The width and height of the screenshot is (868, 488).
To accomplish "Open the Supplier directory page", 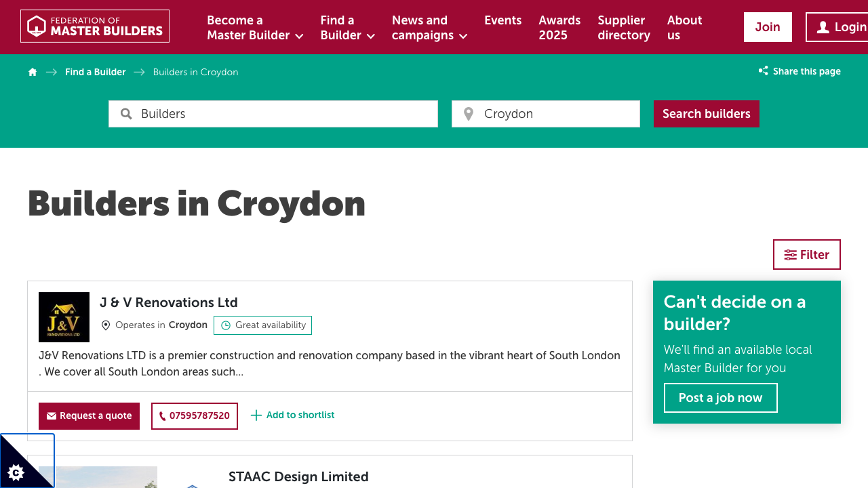I will (x=623, y=28).
